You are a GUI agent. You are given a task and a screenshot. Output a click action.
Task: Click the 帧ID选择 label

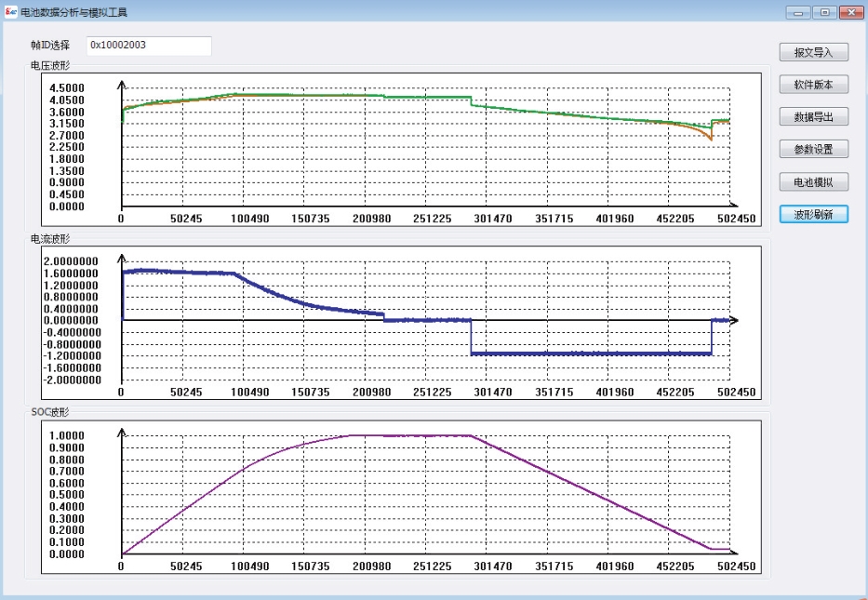50,46
